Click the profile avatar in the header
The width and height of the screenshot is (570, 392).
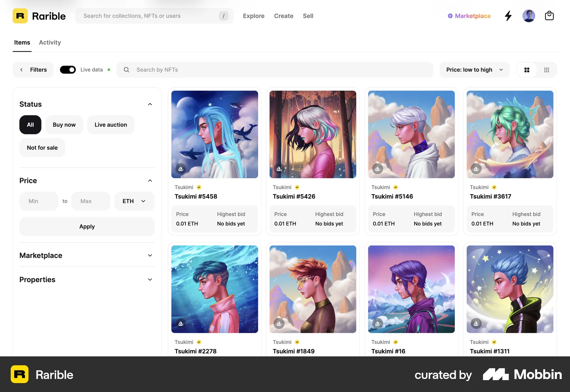(529, 16)
